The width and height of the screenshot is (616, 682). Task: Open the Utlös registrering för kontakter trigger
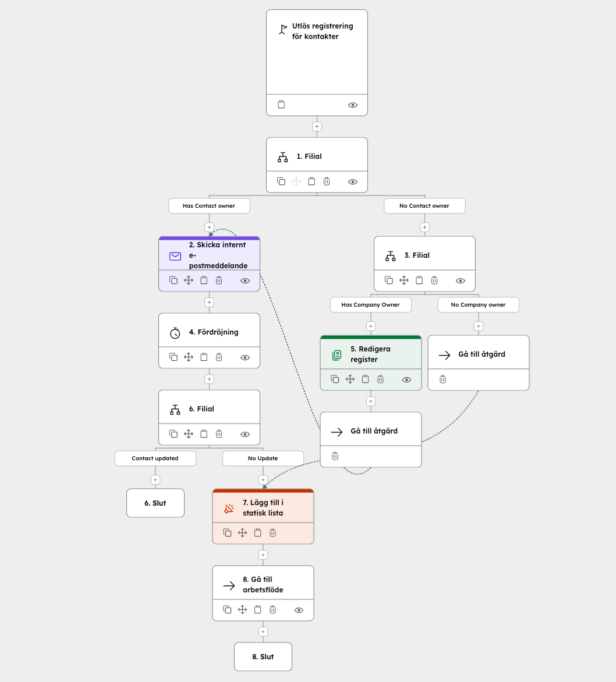[x=317, y=52]
